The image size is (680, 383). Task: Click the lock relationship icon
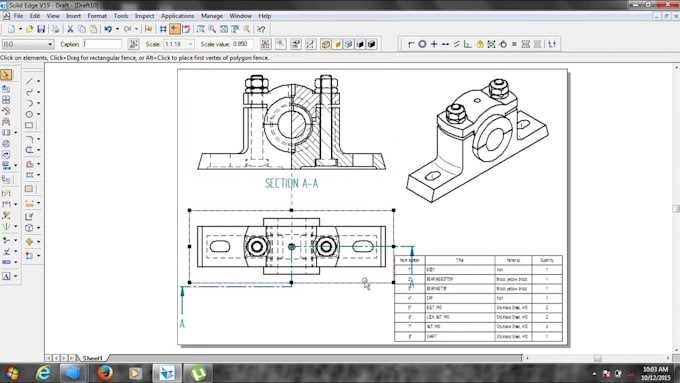[x=480, y=44]
